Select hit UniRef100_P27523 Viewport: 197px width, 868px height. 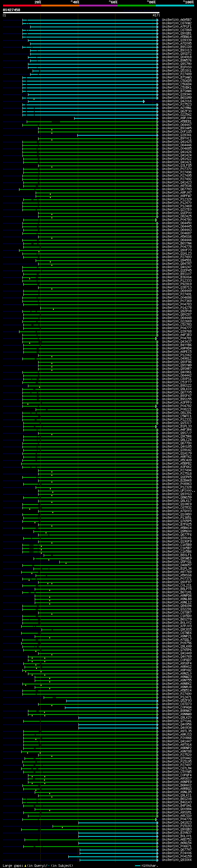(177, 104)
